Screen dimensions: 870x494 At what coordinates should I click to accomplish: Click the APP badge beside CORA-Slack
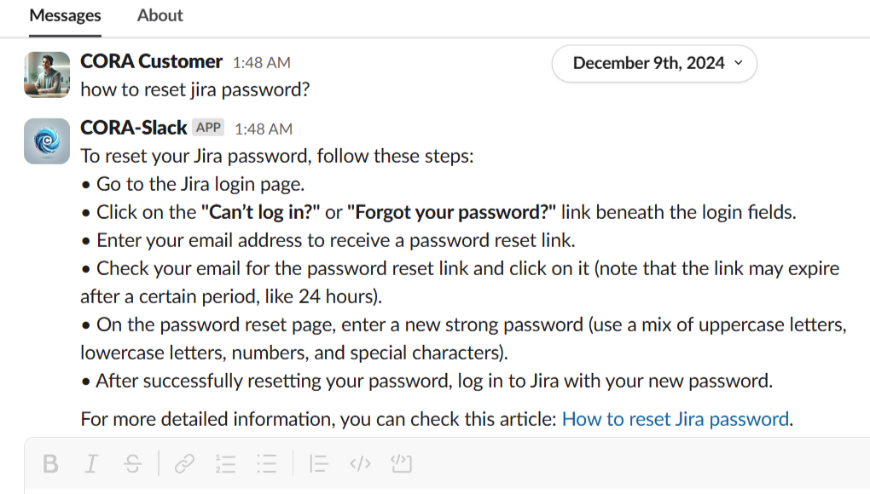[208, 128]
